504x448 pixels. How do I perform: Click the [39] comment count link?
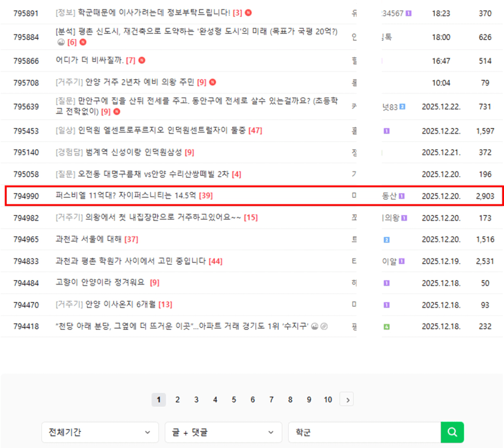(x=206, y=196)
